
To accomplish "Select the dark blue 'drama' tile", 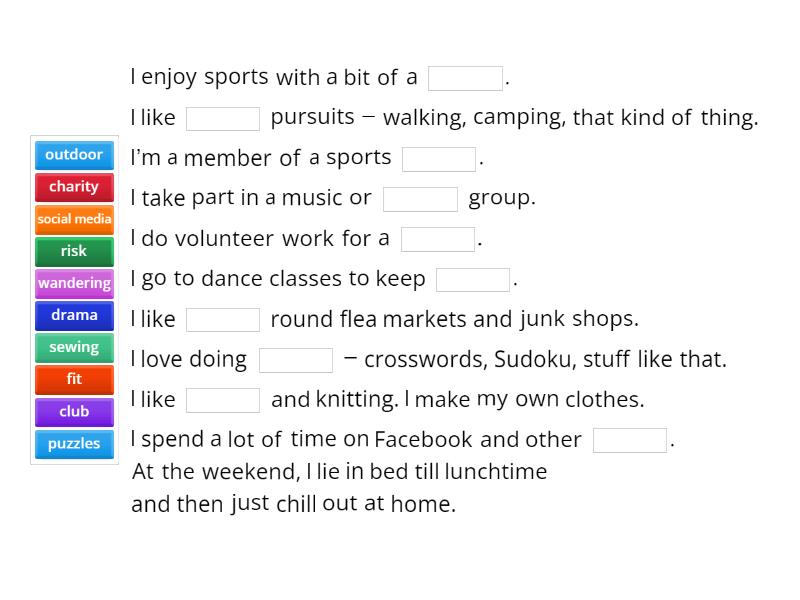I will click(74, 316).
